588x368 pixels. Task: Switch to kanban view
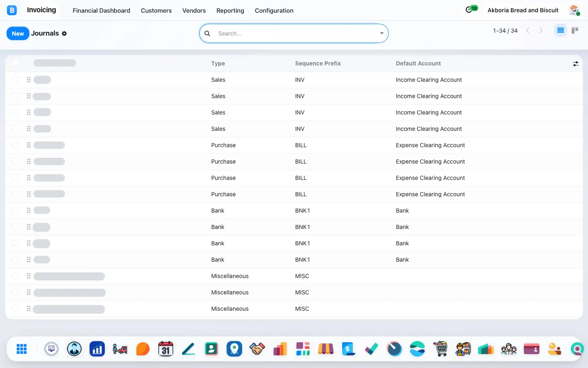click(x=575, y=30)
